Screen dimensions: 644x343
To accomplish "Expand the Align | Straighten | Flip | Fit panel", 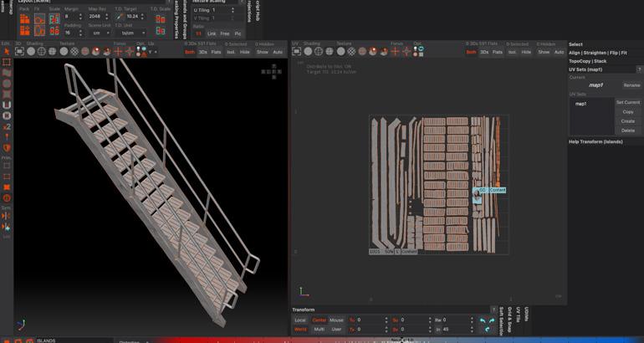I will tap(597, 53).
